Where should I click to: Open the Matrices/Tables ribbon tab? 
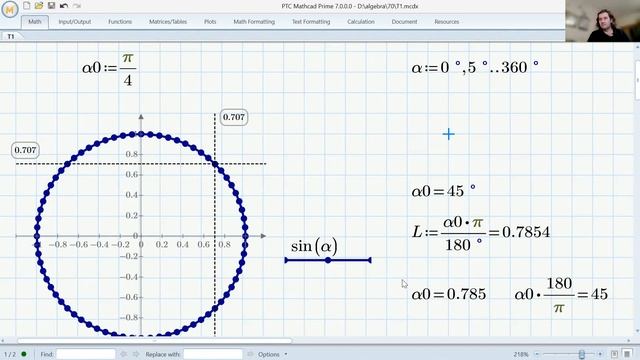(168, 22)
